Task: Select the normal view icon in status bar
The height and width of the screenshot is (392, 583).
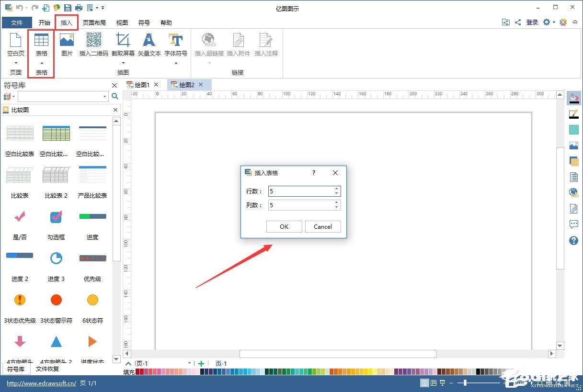Action: click(x=424, y=383)
